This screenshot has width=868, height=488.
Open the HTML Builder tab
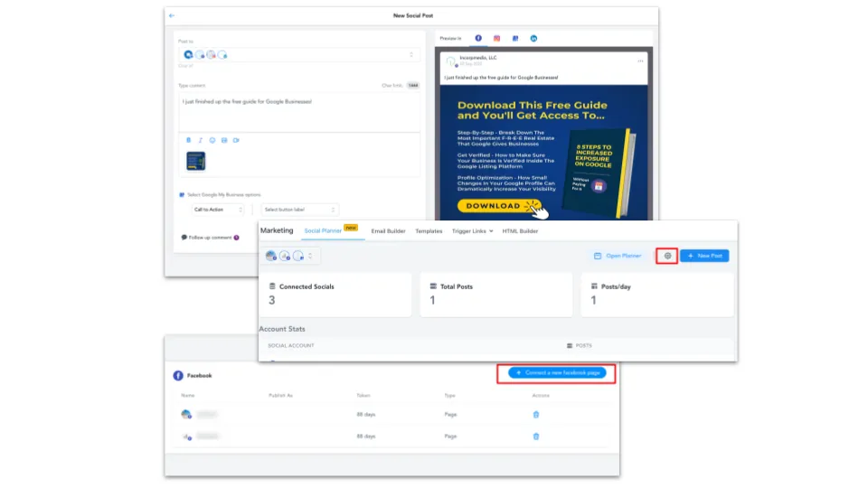tap(520, 231)
